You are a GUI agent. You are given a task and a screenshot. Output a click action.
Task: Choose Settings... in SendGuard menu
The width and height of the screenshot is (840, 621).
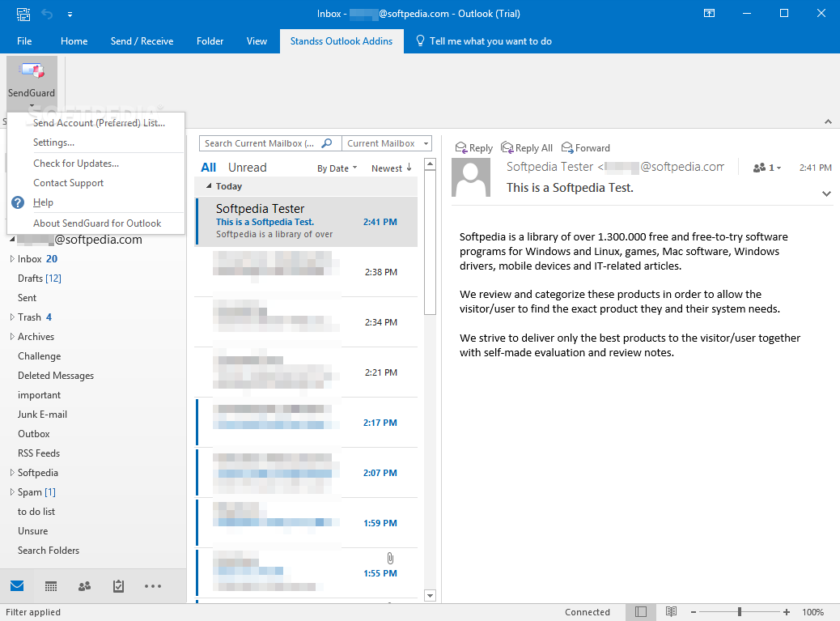point(53,142)
